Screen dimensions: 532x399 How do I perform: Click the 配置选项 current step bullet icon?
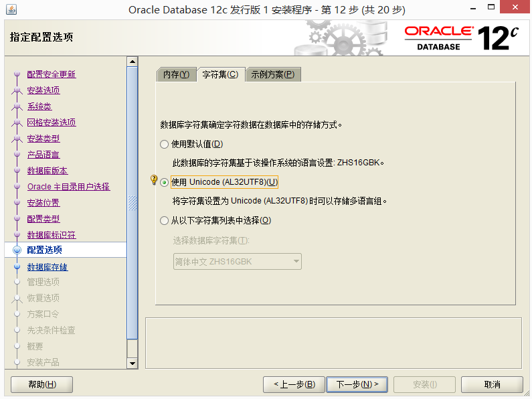17,250
